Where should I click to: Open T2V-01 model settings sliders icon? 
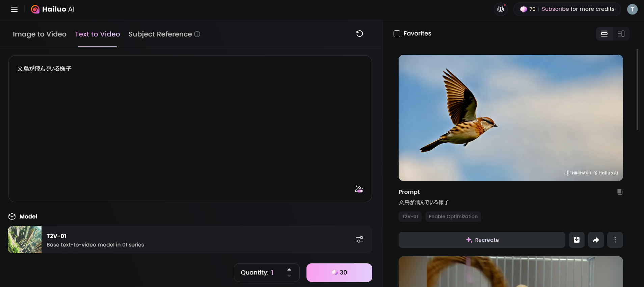(359, 239)
